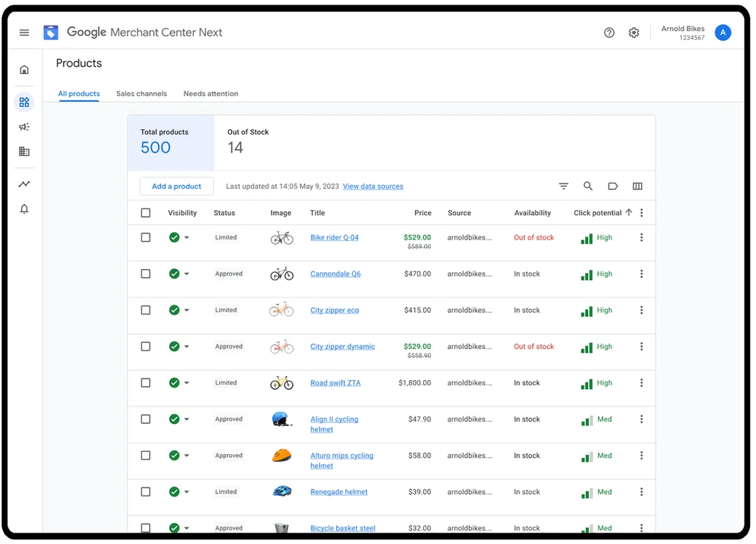Expand the visibility dropdown for Renegade helmet
Screen dimensions: 756x544
pyautogui.click(x=187, y=492)
